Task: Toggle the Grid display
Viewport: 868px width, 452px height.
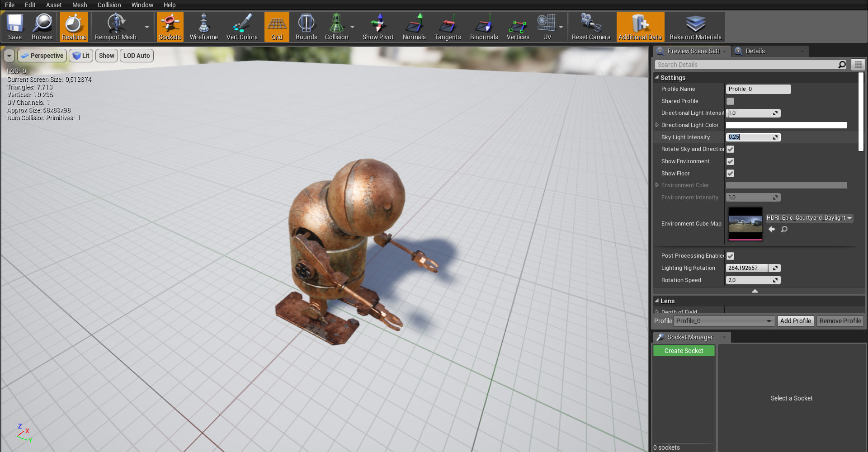Action: pos(277,27)
